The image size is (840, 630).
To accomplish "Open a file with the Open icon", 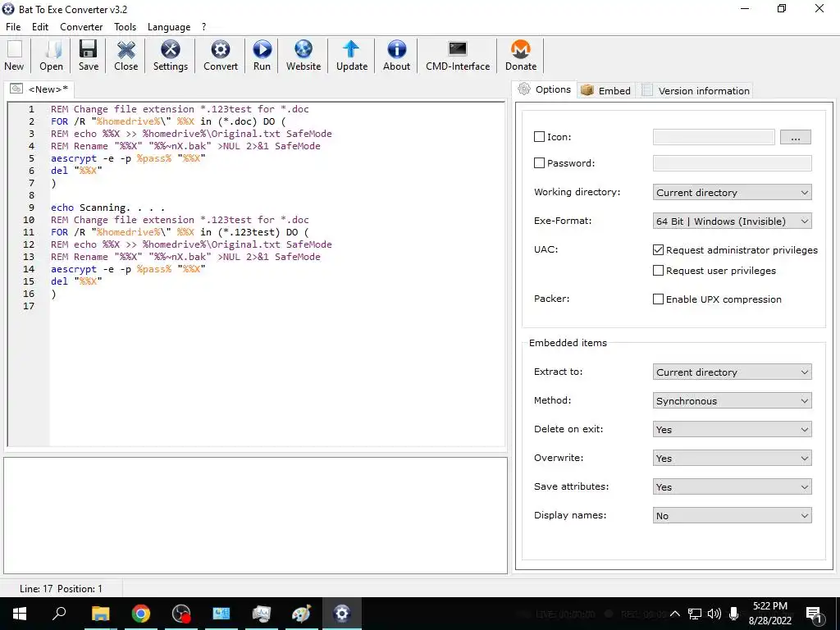I will 51,56.
